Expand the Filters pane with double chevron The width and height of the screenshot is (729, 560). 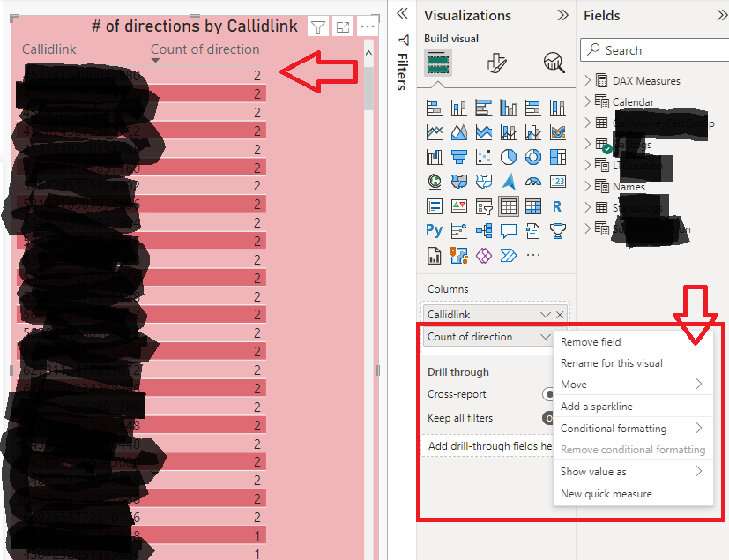coord(402,13)
